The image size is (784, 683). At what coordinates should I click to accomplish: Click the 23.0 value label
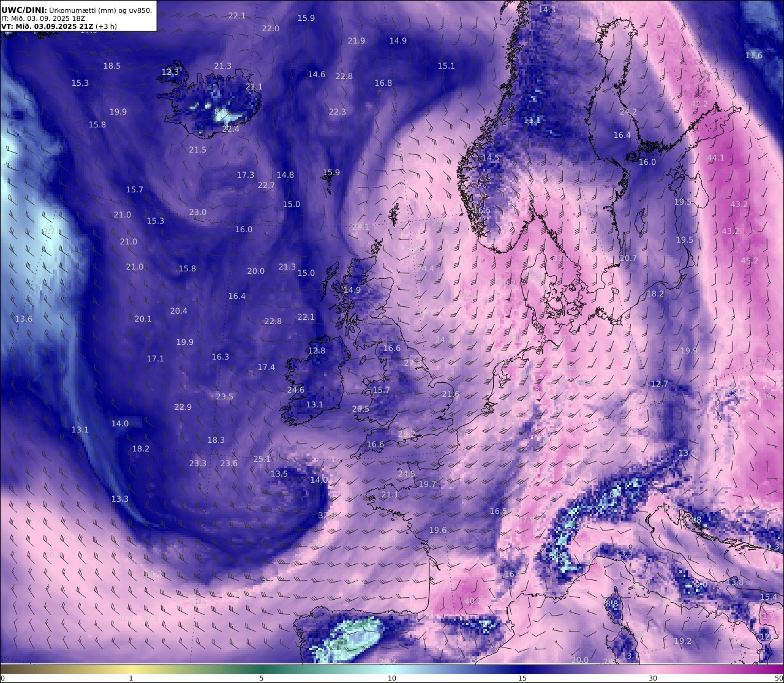pyautogui.click(x=198, y=213)
